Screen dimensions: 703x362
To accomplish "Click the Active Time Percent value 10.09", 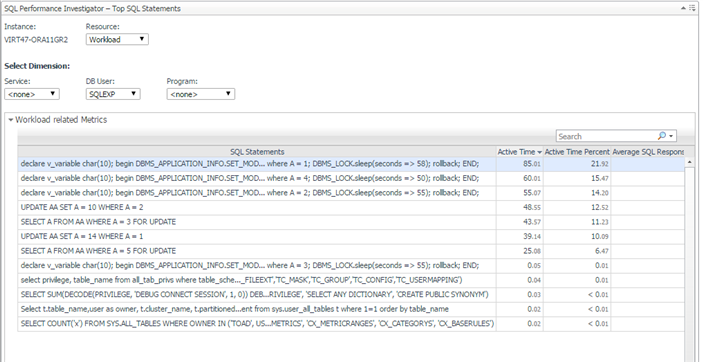I will tap(599, 236).
